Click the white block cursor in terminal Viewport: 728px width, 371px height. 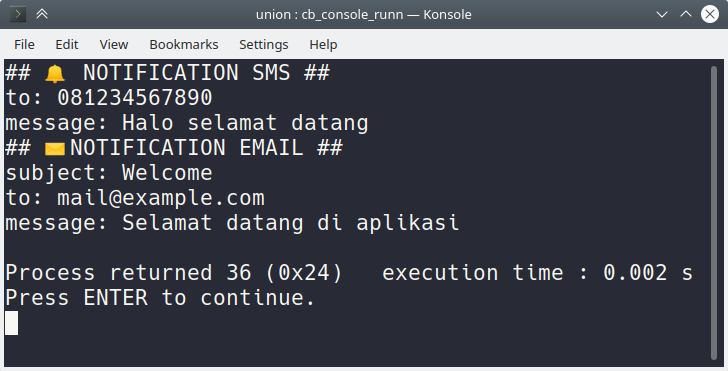12,323
